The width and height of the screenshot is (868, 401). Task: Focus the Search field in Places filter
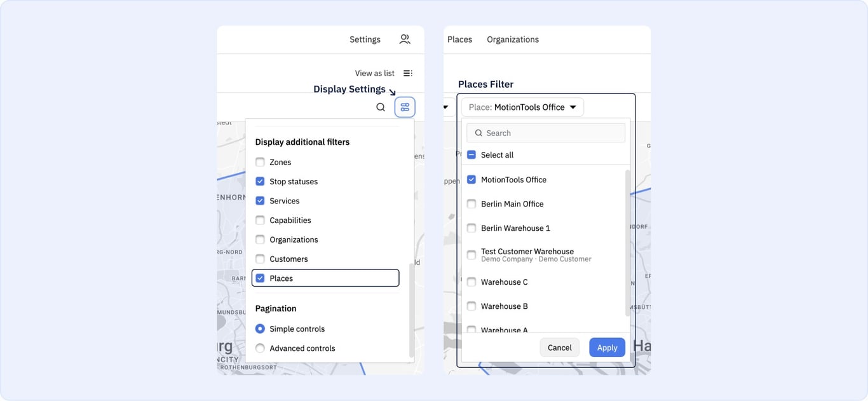546,133
